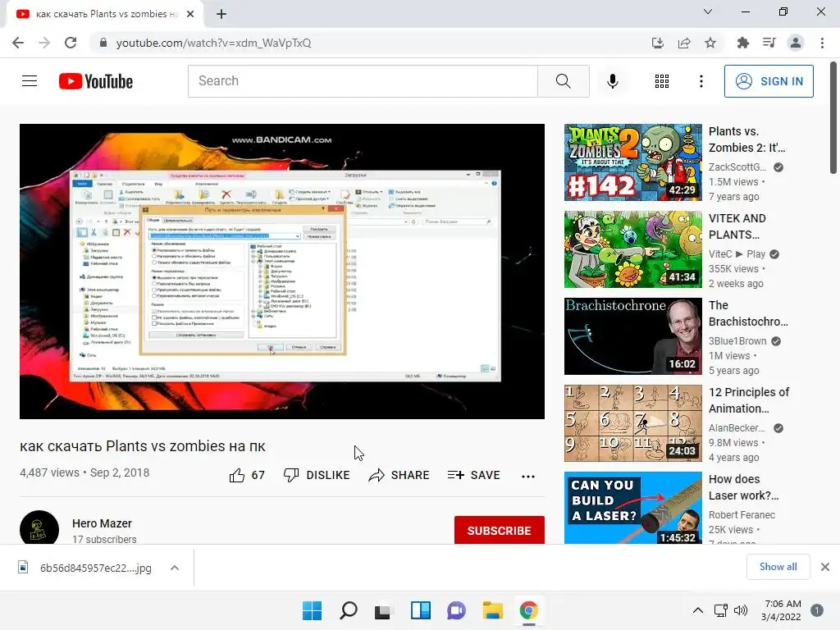The height and width of the screenshot is (630, 840).
Task: Open the Extensions puzzle icon
Action: (x=743, y=43)
